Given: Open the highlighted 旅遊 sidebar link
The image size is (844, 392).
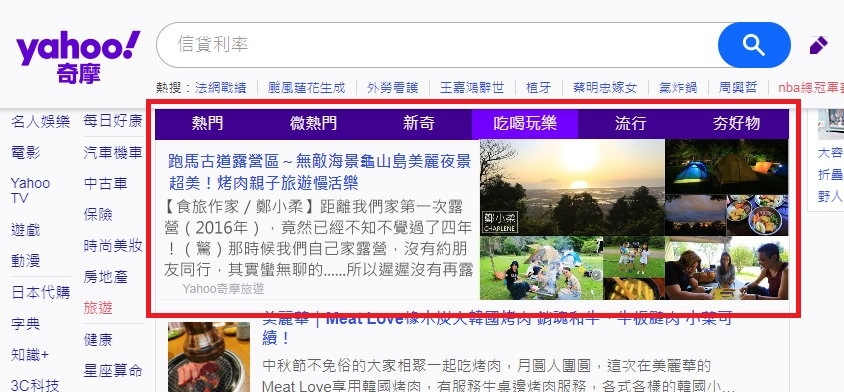Looking at the screenshot, I should coord(98,308).
